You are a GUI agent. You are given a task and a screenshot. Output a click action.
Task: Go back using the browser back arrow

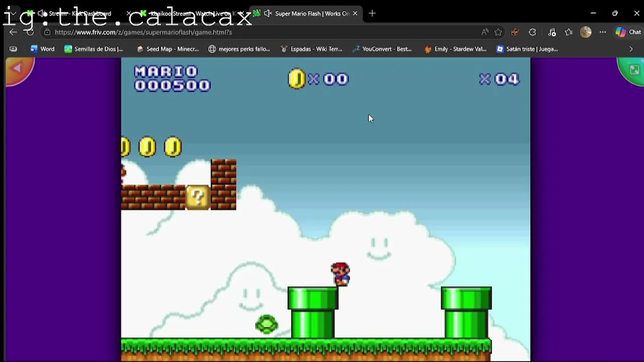pyautogui.click(x=13, y=32)
